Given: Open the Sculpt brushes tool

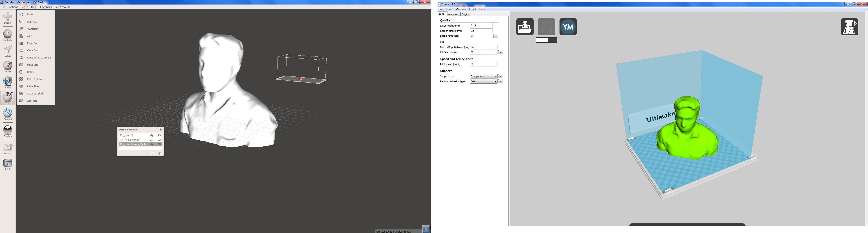Looking at the screenshot, I should click(7, 67).
